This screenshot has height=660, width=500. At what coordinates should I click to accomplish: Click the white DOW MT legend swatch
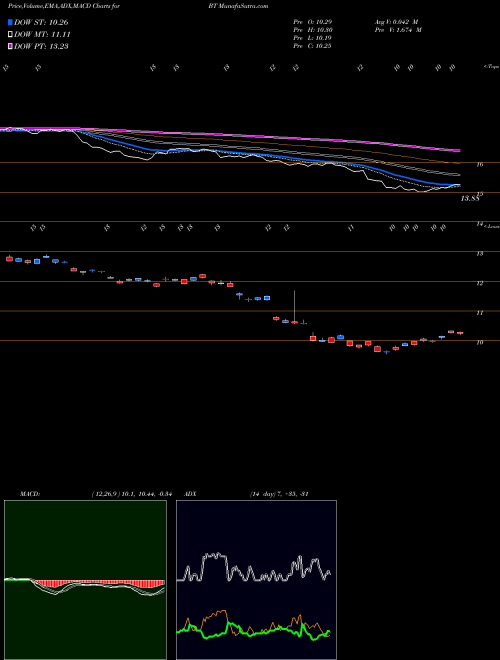10,34
